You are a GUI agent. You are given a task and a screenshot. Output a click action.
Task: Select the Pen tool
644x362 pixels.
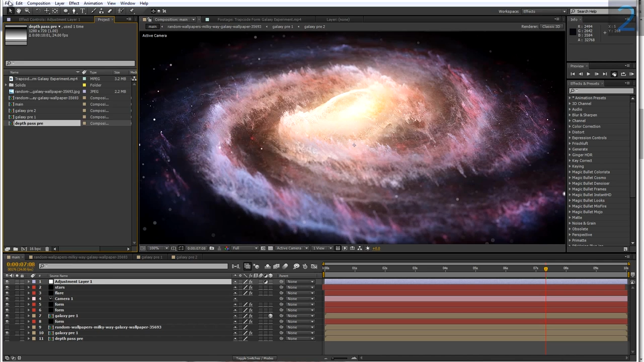(x=74, y=11)
